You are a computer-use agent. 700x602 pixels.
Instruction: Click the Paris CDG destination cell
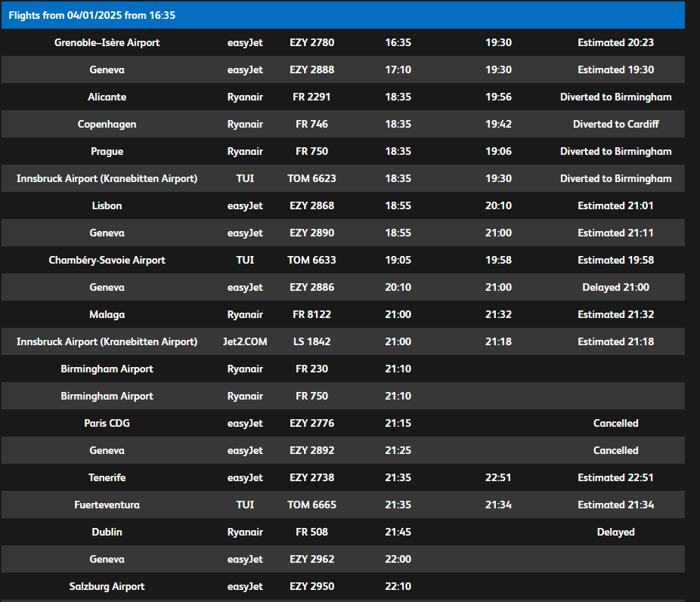(x=107, y=423)
